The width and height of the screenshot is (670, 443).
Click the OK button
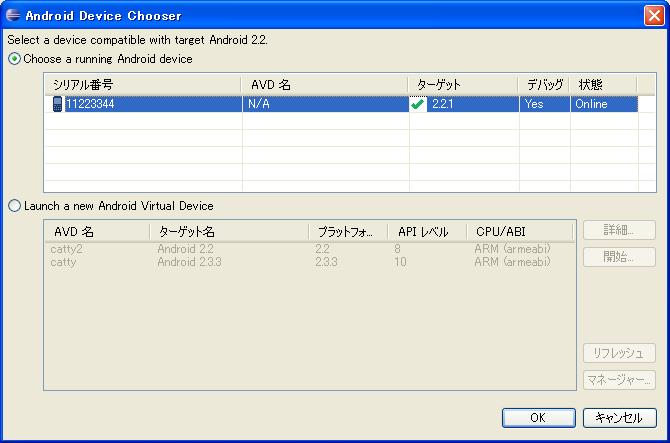(538, 417)
